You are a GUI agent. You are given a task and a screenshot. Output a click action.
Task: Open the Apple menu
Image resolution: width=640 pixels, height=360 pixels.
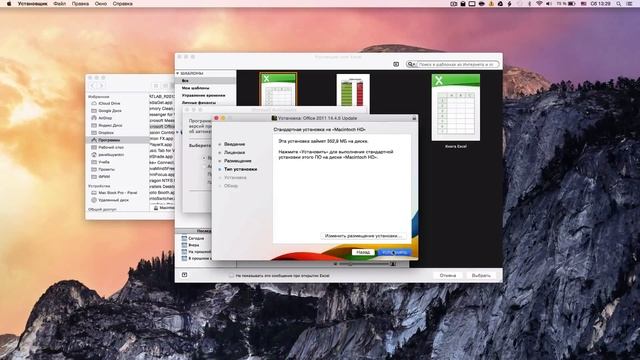[9, 4]
